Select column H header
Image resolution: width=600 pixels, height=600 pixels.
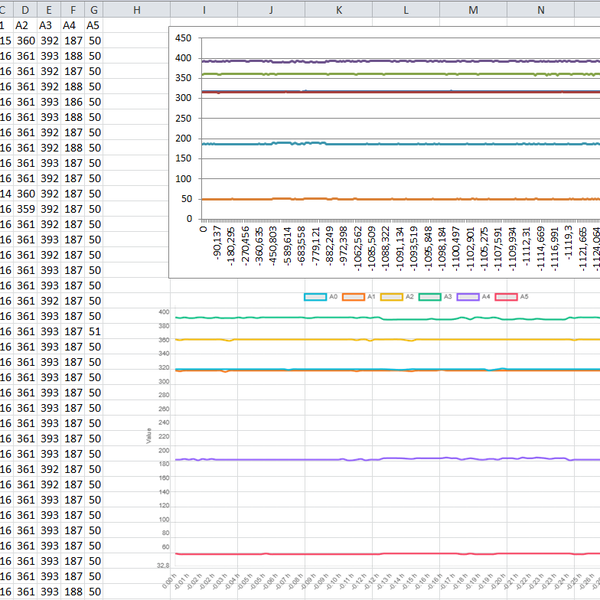point(137,10)
